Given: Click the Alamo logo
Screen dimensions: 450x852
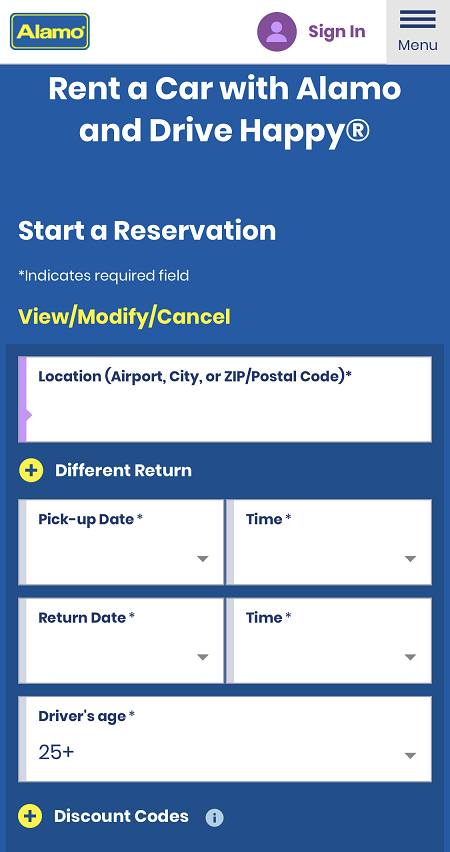Looking at the screenshot, I should [x=50, y=32].
